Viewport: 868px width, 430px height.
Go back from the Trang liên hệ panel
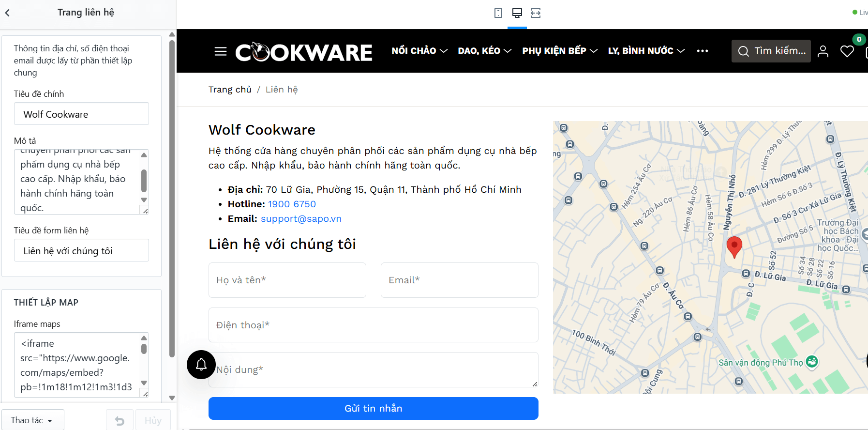pyautogui.click(x=7, y=13)
